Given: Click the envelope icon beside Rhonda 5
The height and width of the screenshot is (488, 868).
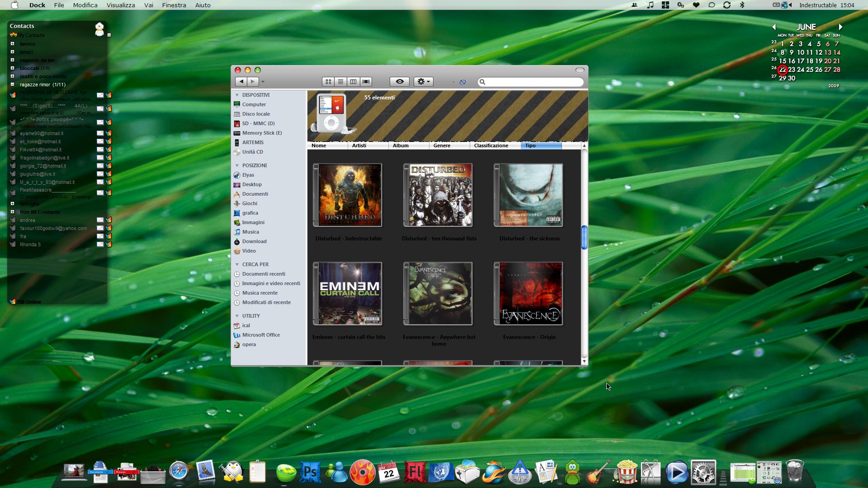Looking at the screenshot, I should 100,244.
